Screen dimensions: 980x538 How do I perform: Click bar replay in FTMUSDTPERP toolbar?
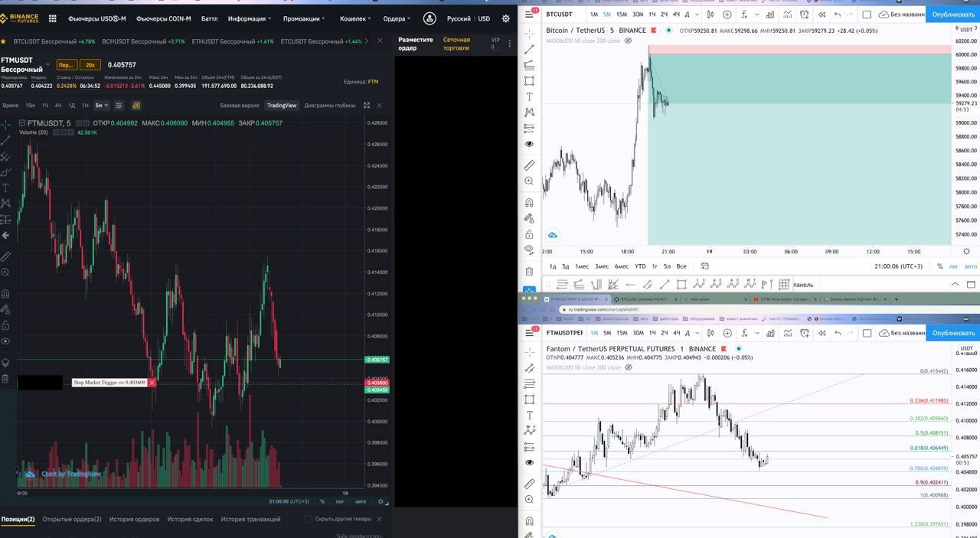(822, 333)
